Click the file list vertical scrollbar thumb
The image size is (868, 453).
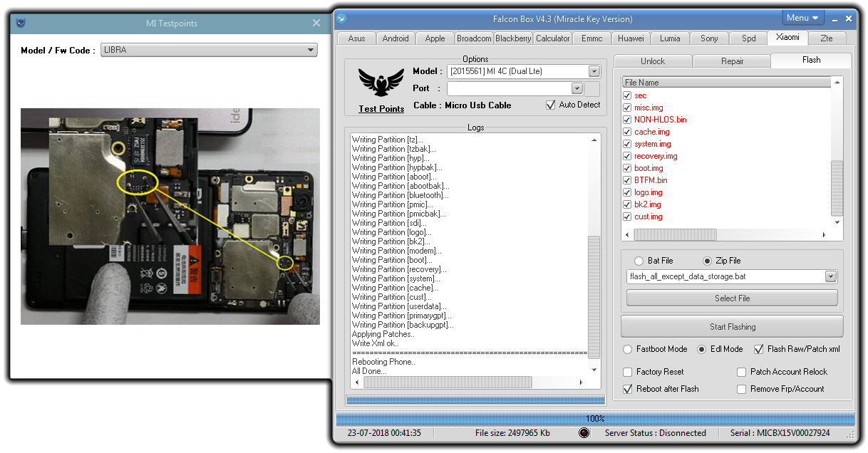837,188
